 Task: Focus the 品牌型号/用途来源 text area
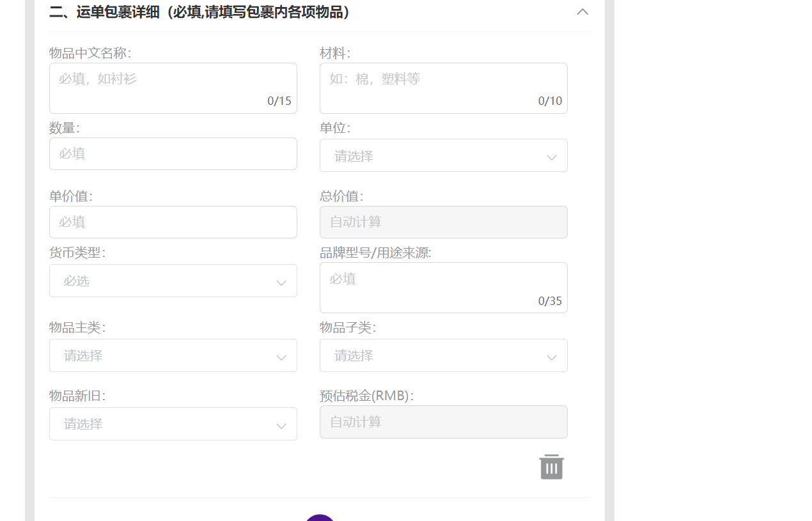click(444, 288)
